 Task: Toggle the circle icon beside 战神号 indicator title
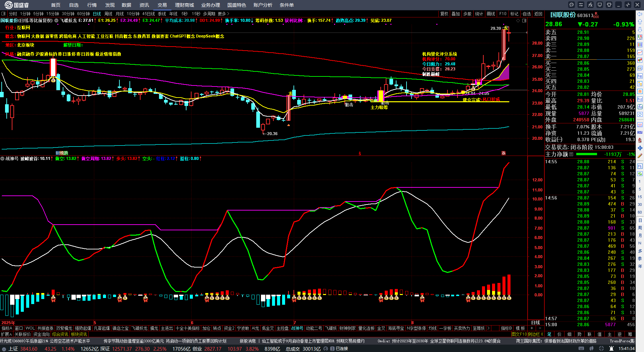pos(2,159)
